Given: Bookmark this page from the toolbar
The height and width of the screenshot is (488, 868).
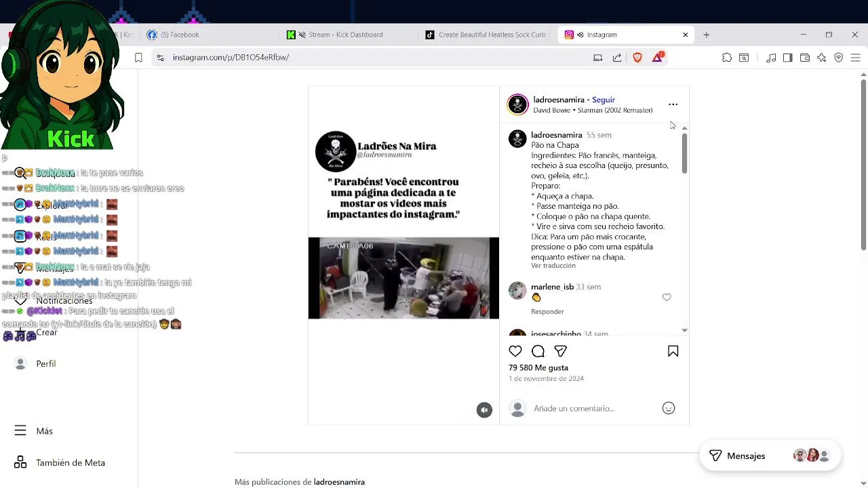Looking at the screenshot, I should 138,58.
